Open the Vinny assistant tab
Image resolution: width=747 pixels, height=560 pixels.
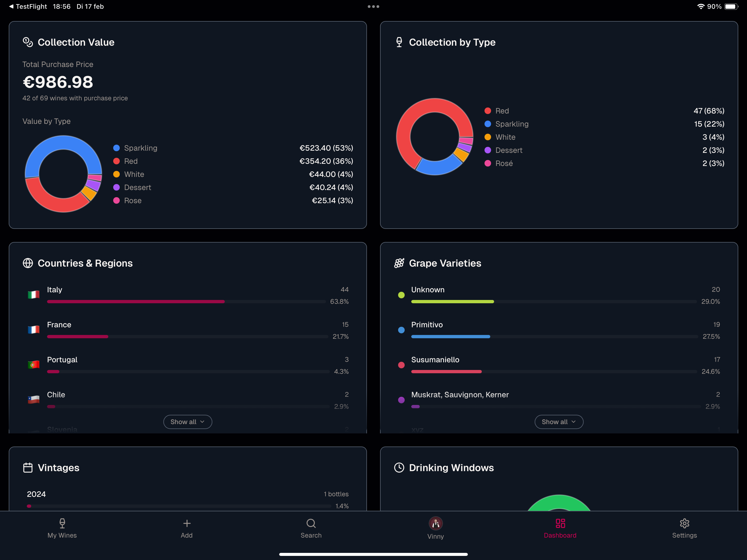pos(436,529)
